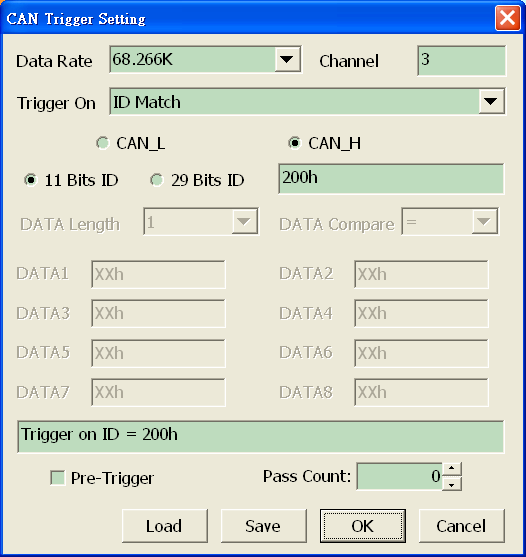
Task: Confirm settings with OK button
Action: coord(363,526)
